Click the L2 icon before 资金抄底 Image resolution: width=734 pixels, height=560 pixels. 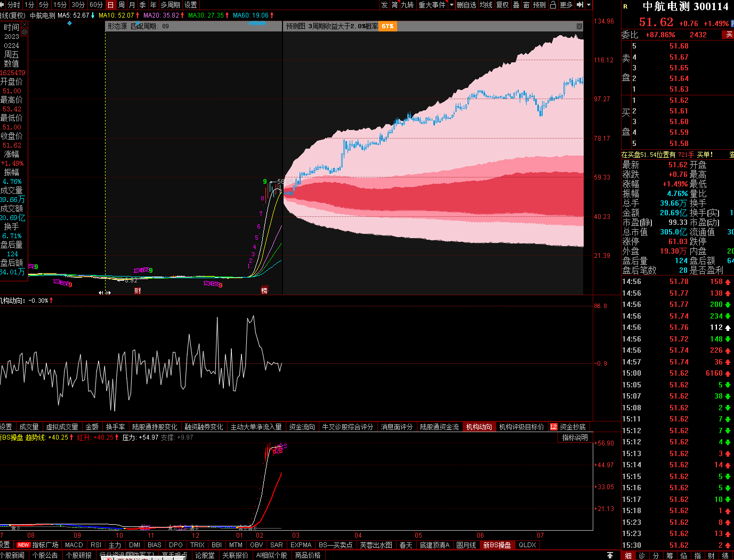tap(553, 427)
